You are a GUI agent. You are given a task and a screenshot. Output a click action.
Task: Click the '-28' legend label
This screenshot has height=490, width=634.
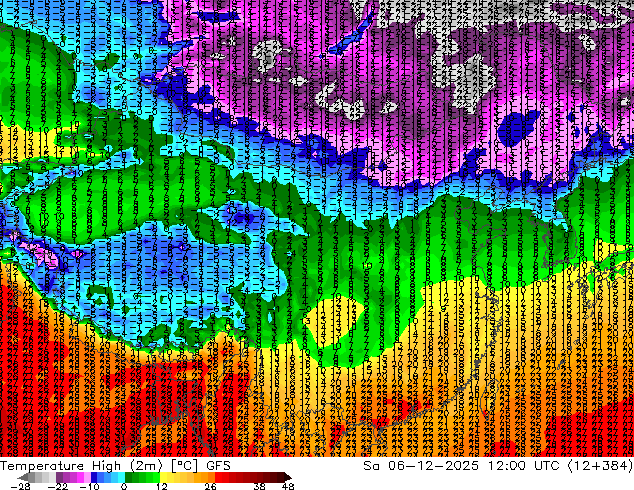click(x=20, y=486)
